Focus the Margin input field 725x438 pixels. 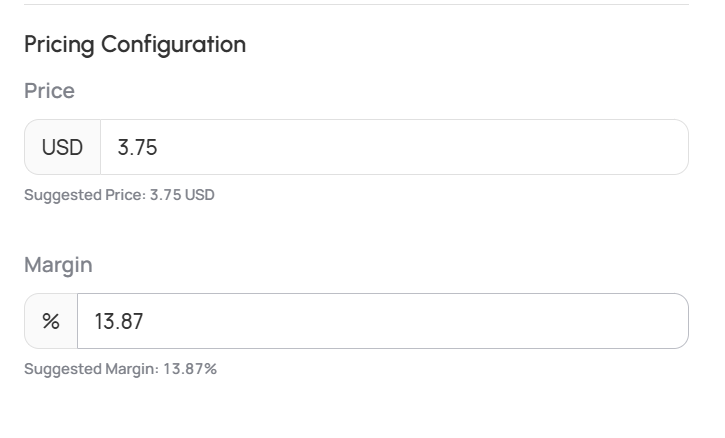pyautogui.click(x=383, y=321)
